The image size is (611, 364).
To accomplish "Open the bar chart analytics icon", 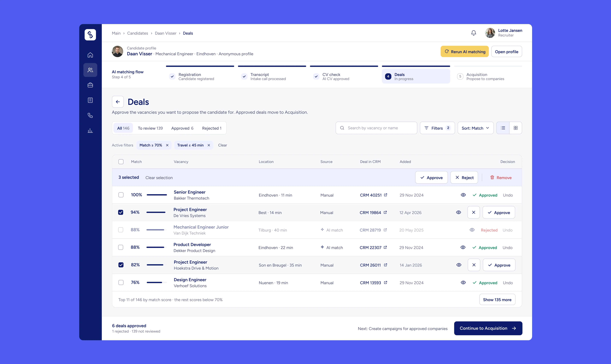I will pos(90,131).
